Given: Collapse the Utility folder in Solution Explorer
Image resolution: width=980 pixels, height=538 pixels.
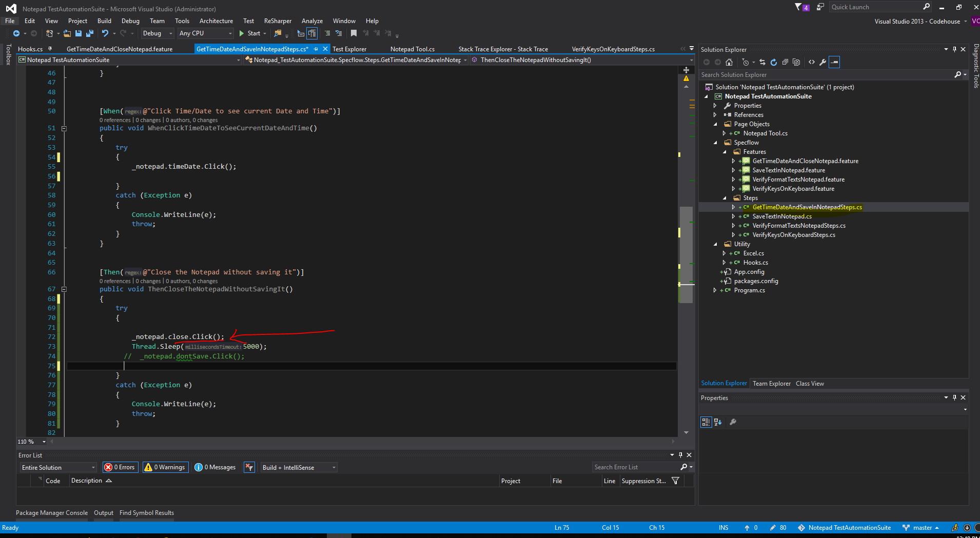Looking at the screenshot, I should (x=715, y=244).
